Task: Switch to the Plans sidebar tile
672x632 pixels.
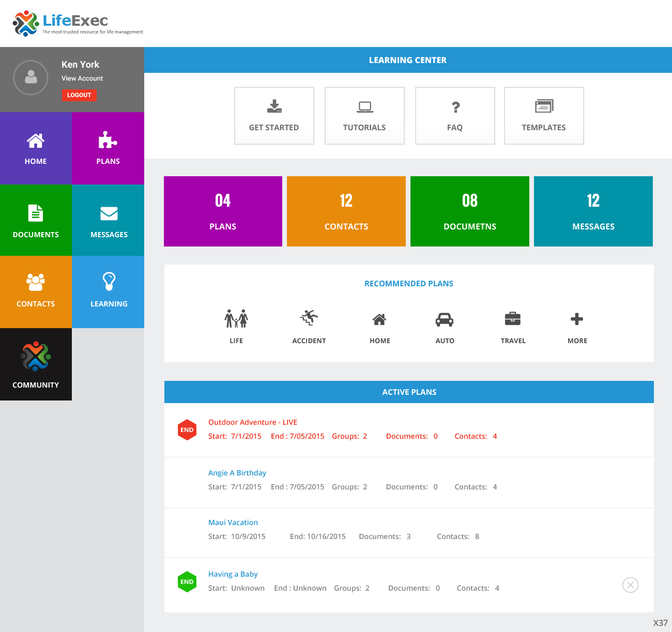Action: coord(108,148)
